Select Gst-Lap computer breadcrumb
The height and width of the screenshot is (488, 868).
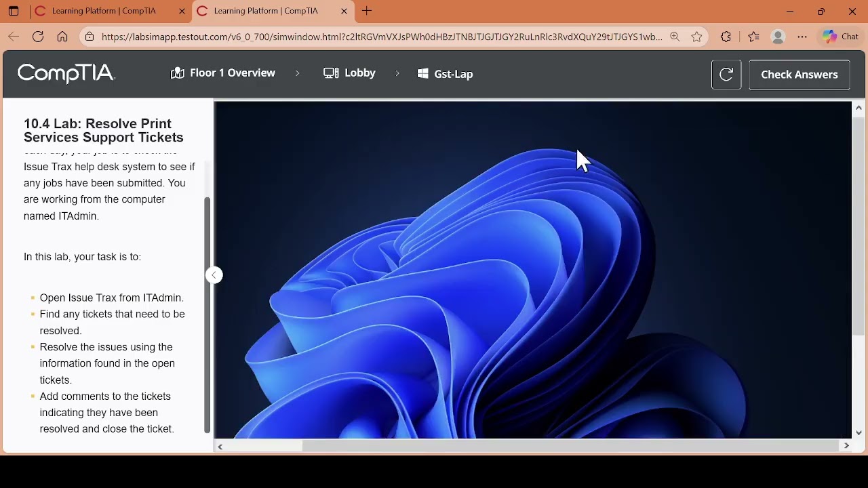[445, 74]
